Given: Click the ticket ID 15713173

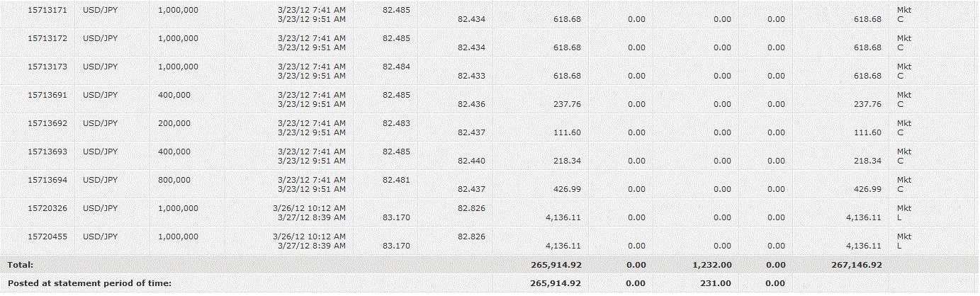Looking at the screenshot, I should pos(47,67).
